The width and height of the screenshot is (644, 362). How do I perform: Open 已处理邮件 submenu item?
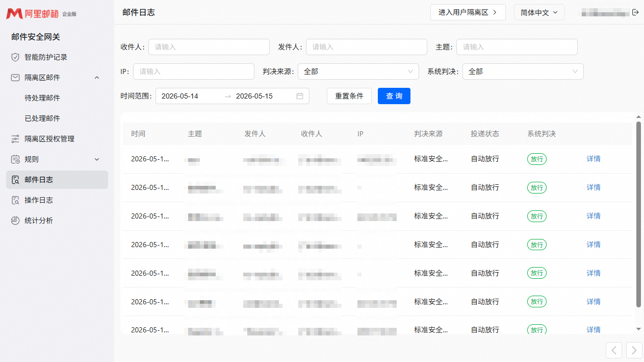[57, 118]
